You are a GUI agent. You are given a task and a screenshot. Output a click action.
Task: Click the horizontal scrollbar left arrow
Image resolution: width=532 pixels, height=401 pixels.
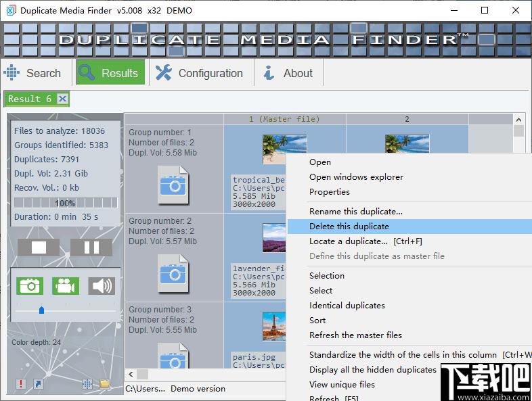(x=131, y=374)
